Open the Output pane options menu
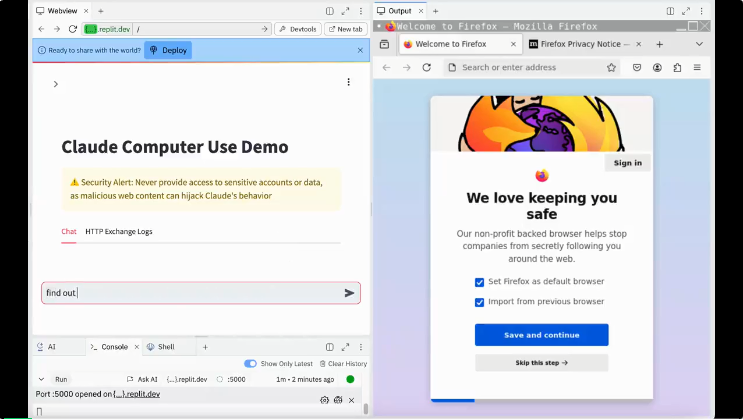The image size is (743, 420). [701, 11]
